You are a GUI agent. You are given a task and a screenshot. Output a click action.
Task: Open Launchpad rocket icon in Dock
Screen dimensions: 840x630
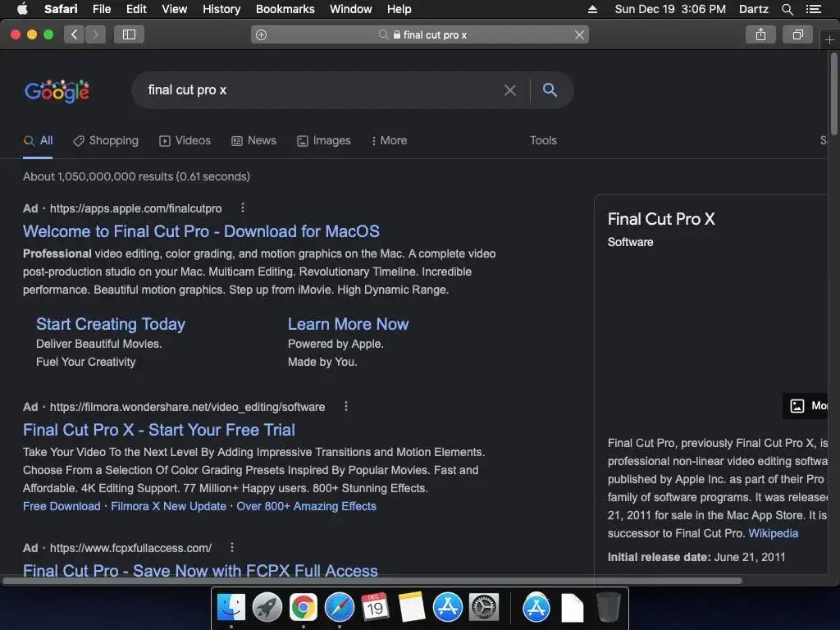coord(267,607)
